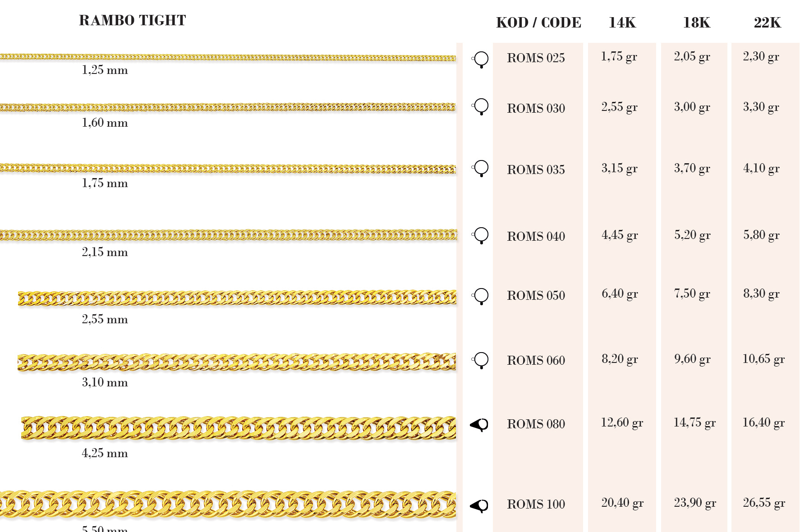Click the ROMS 060 product code
The height and width of the screenshot is (532, 800).
[x=536, y=361]
